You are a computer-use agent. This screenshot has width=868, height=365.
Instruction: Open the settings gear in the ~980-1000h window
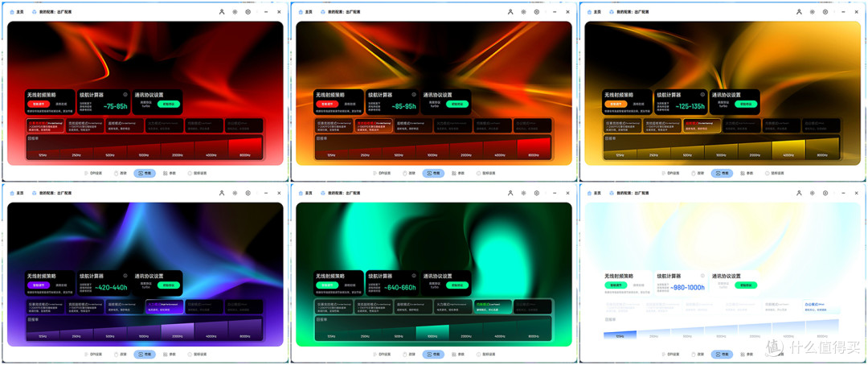click(812, 193)
